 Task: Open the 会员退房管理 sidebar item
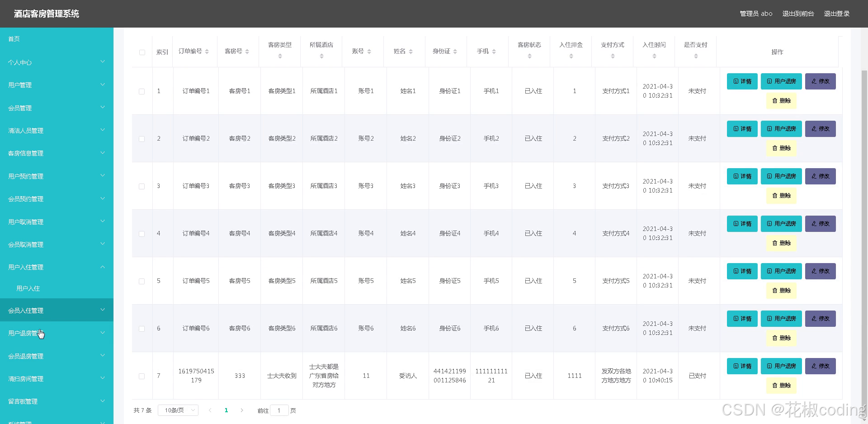[x=57, y=356]
